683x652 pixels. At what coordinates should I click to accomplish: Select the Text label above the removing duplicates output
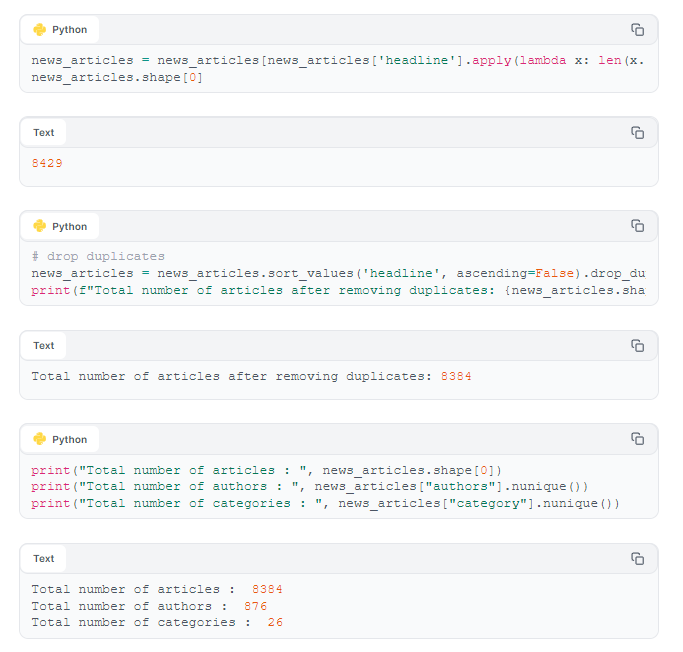(x=44, y=345)
